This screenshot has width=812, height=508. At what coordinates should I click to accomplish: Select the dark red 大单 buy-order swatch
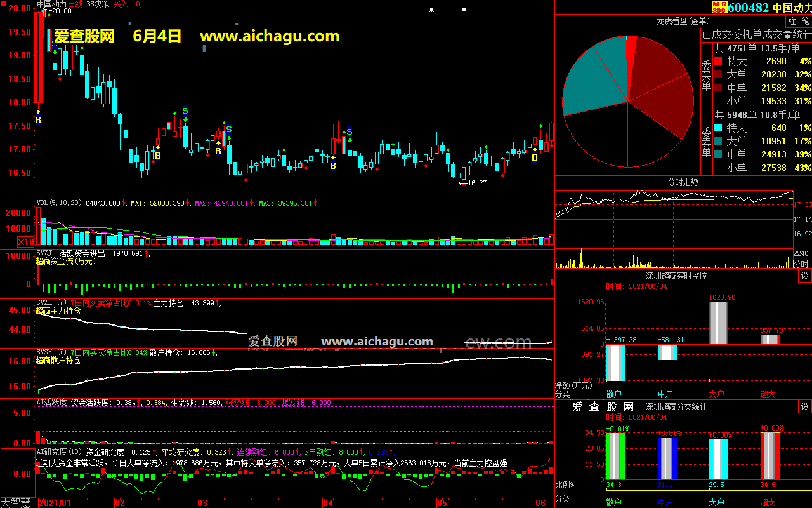(x=718, y=74)
